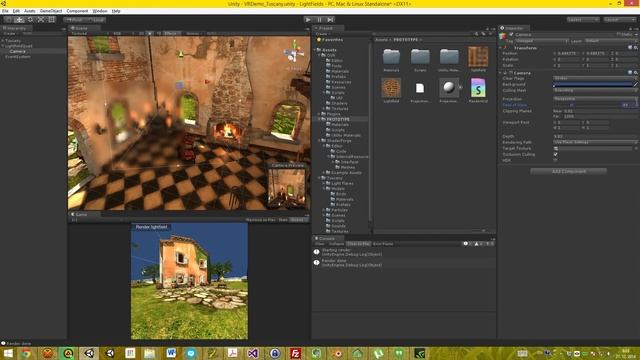Open the GameObject menu

pos(51,11)
